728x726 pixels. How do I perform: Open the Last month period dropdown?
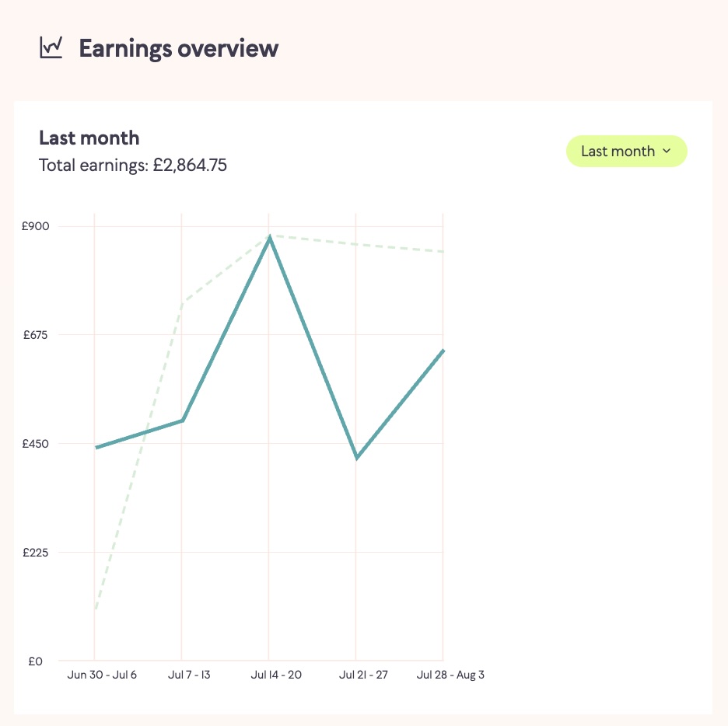[x=626, y=152]
